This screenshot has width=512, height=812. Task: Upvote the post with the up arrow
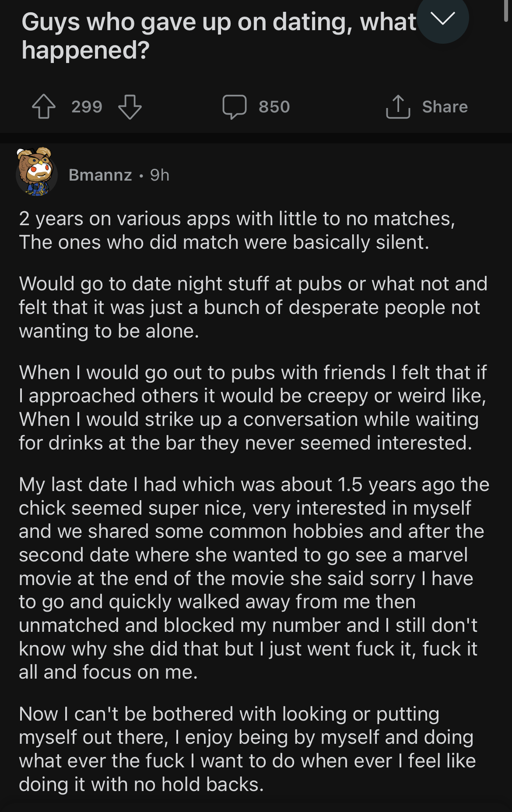[44, 107]
